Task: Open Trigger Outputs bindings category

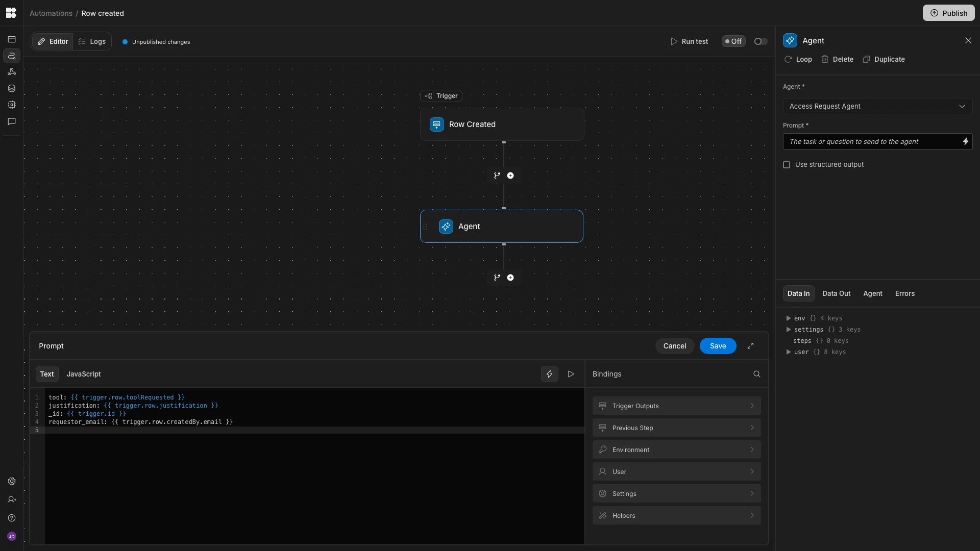Action: tap(676, 406)
